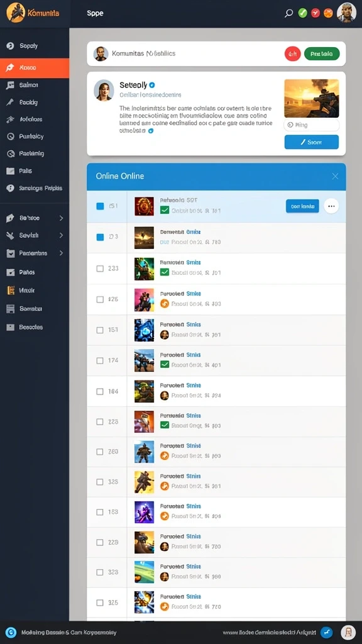Open the Strike link in row 233
362x644 pixels.
(194, 262)
